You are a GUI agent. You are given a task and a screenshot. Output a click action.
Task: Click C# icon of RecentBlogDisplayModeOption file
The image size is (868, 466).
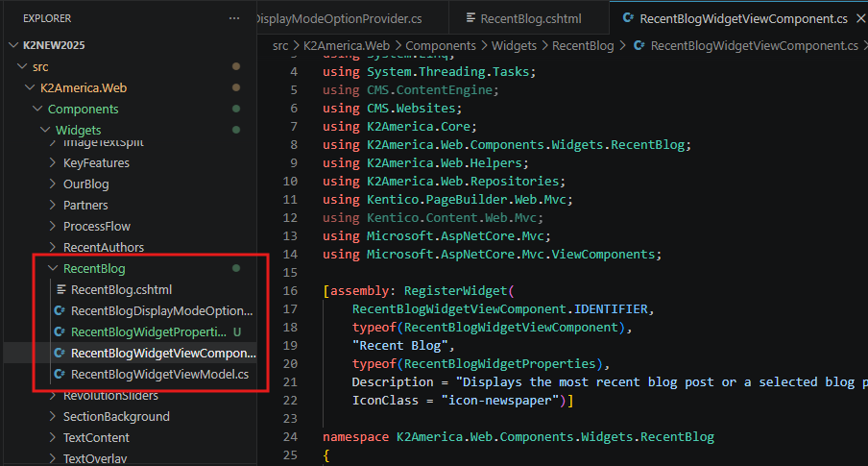[60, 310]
